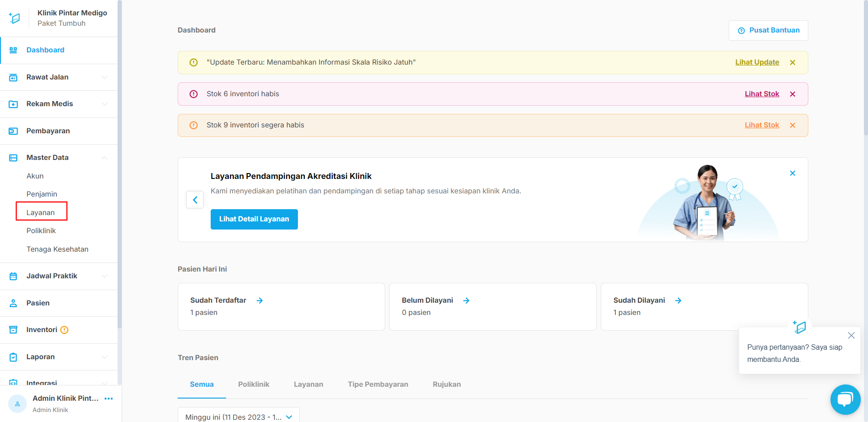Open Penjamin under Master Data
Image resolution: width=868 pixels, height=422 pixels.
(x=42, y=194)
